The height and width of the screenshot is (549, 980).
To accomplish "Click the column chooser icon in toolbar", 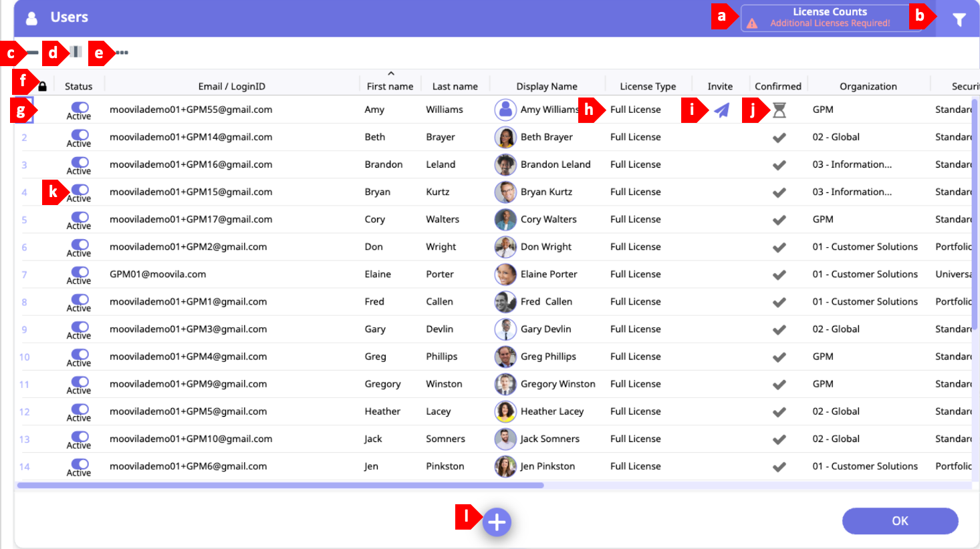I will pos(76,52).
